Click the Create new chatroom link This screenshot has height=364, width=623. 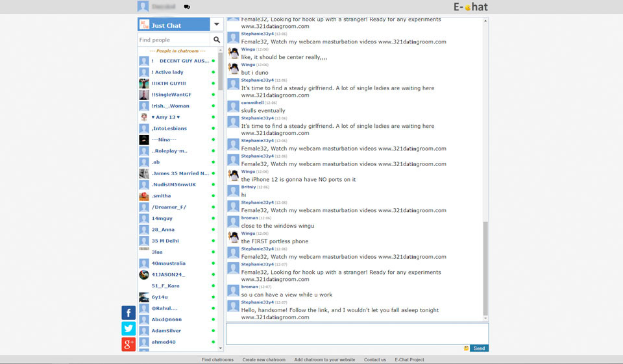click(263, 359)
